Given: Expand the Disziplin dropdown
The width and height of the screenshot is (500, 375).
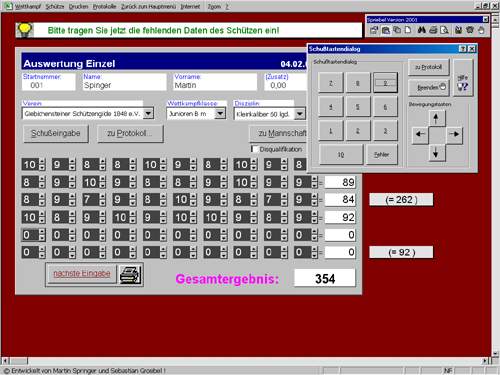Looking at the screenshot, I should (300, 114).
